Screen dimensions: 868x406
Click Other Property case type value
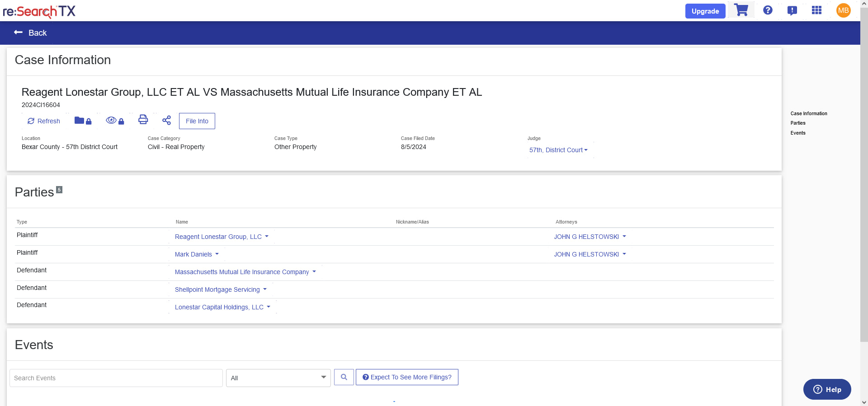pos(296,147)
